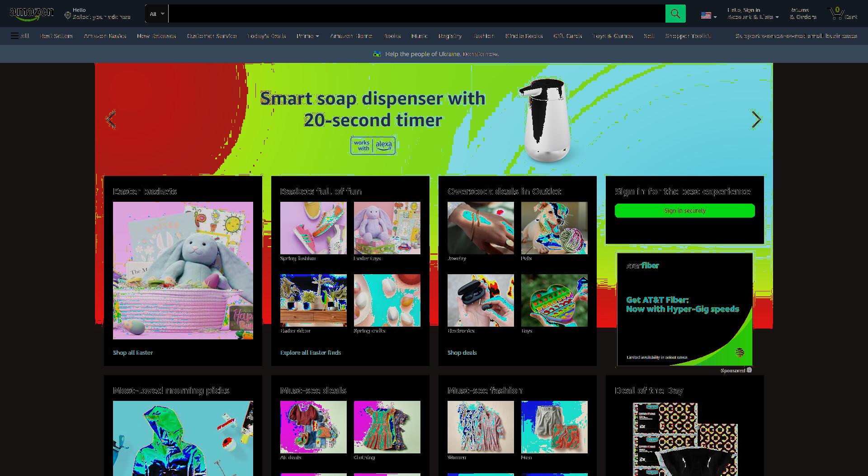Click Returns & Orders link
The width and height of the screenshot is (868, 476).
point(803,14)
